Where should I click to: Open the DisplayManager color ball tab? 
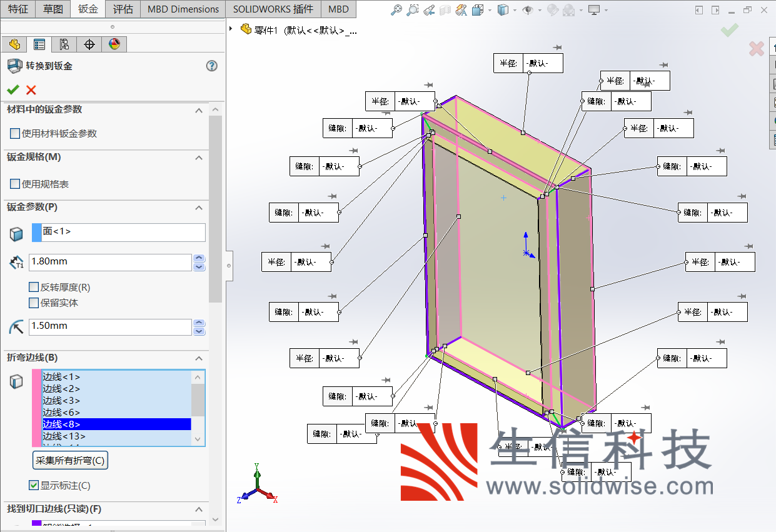click(x=114, y=44)
